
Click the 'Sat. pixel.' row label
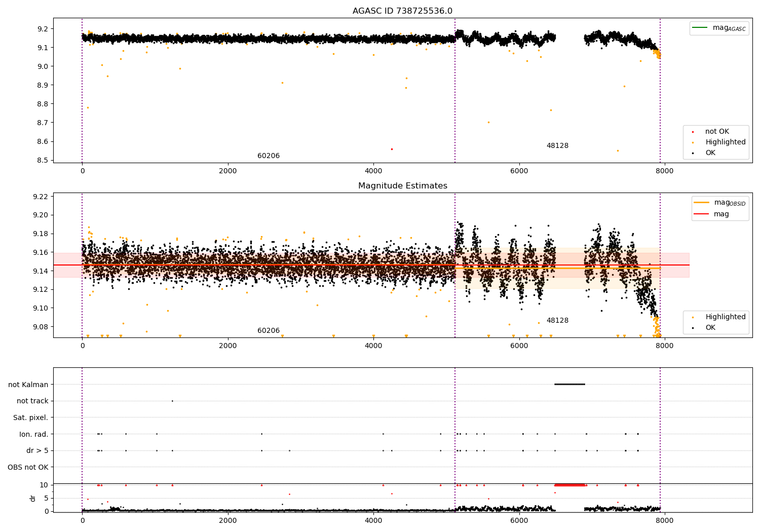click(31, 418)
